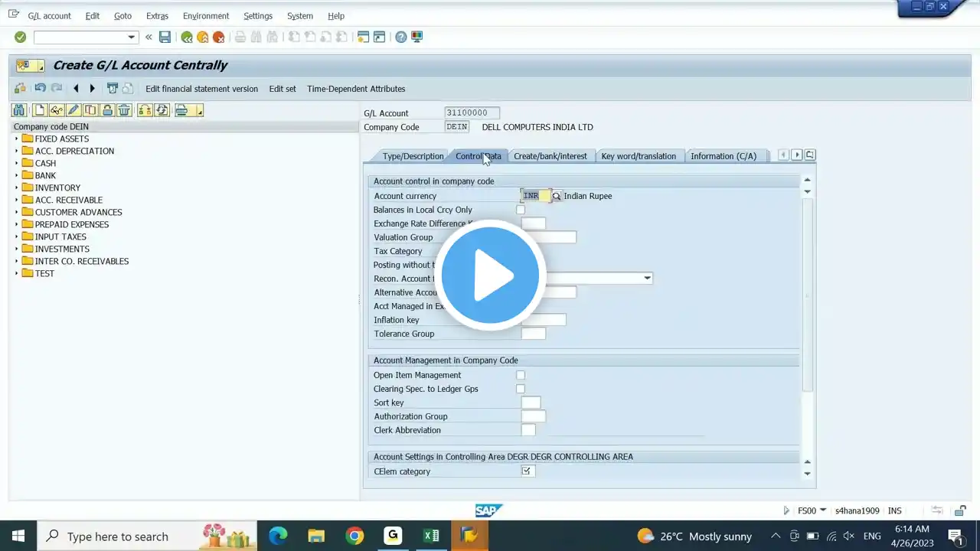Click the Create blank page icon
The width and height of the screenshot is (980, 551).
point(40,110)
